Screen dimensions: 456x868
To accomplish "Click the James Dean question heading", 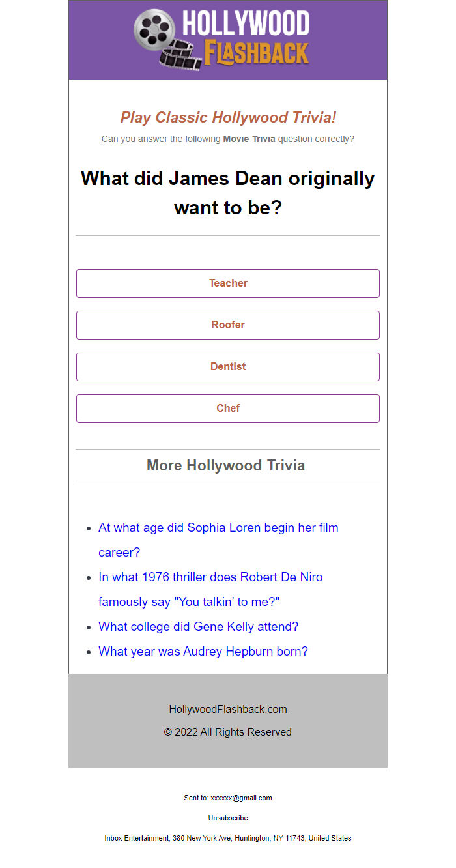I will coord(228,192).
